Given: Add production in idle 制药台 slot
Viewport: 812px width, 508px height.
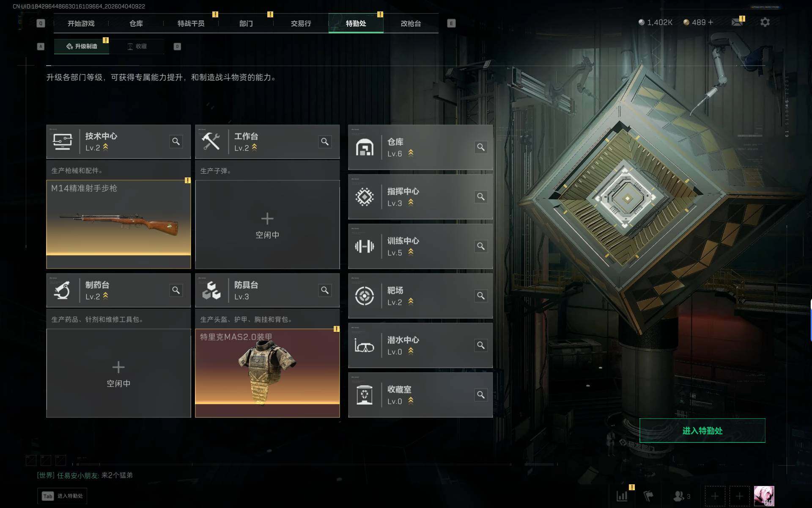Looking at the screenshot, I should pos(118,373).
